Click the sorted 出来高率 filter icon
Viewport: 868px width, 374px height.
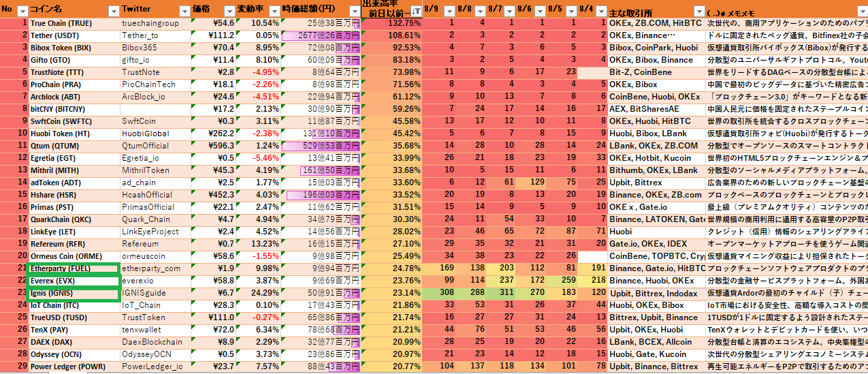415,10
